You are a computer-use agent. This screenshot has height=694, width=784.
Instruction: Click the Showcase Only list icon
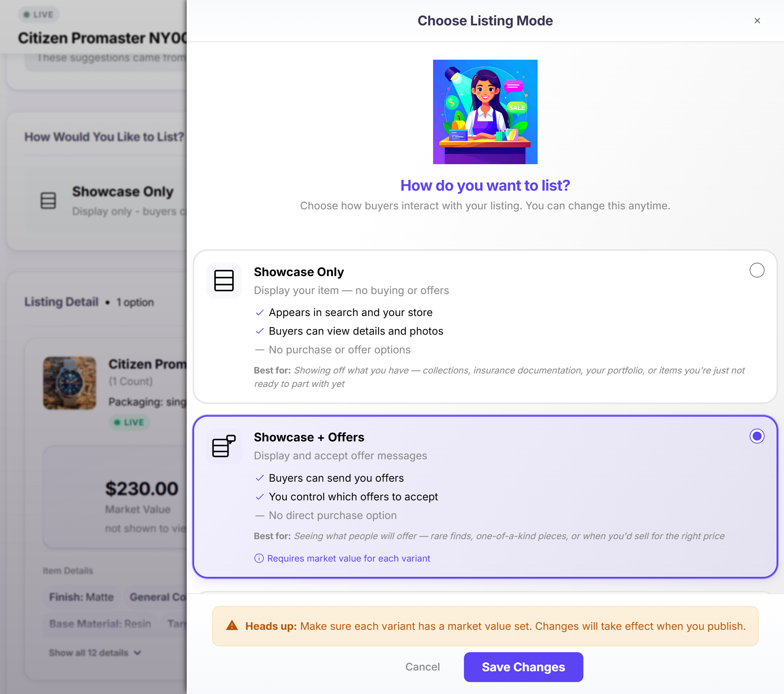coord(224,280)
